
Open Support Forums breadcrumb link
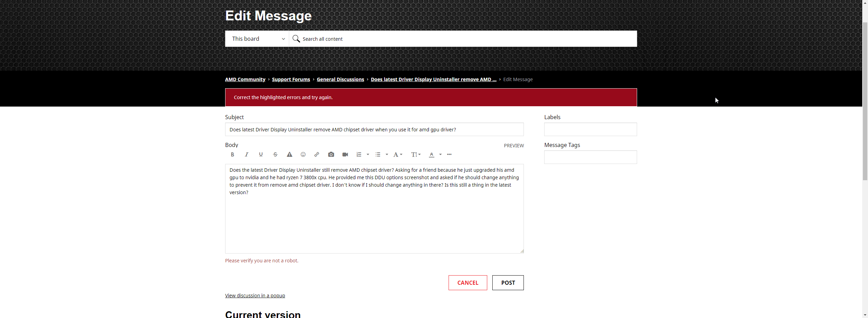(291, 79)
